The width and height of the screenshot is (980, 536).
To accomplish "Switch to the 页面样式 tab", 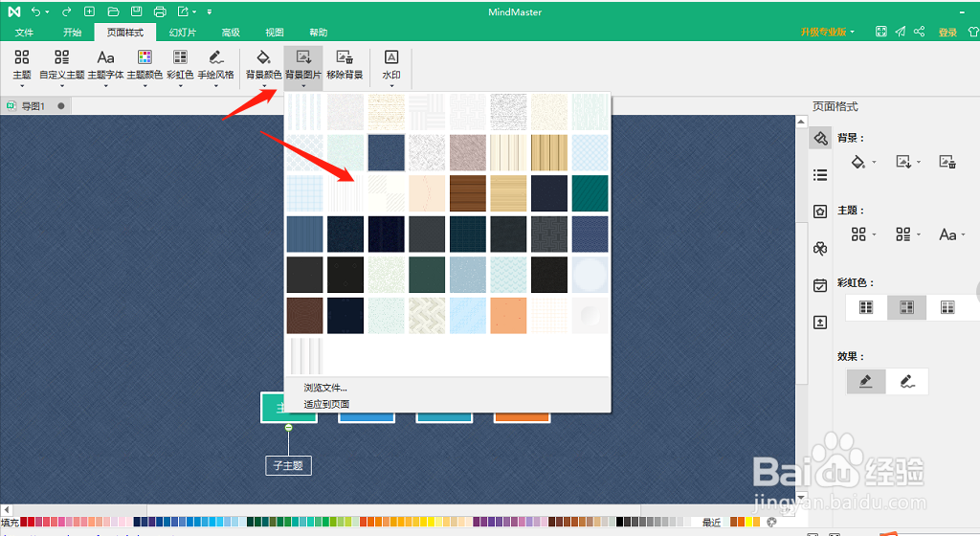I will [x=125, y=33].
